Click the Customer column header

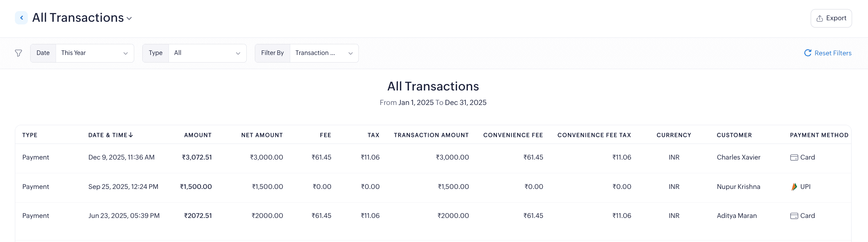[734, 135]
